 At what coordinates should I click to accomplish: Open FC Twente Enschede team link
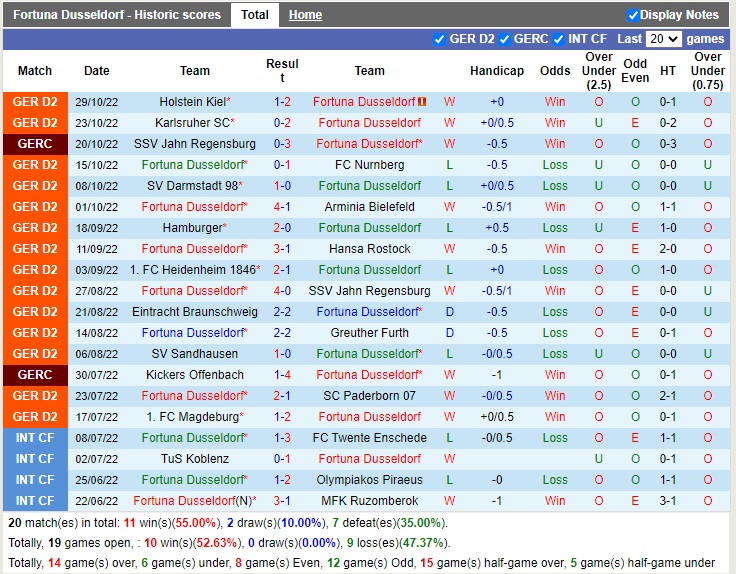coord(369,438)
